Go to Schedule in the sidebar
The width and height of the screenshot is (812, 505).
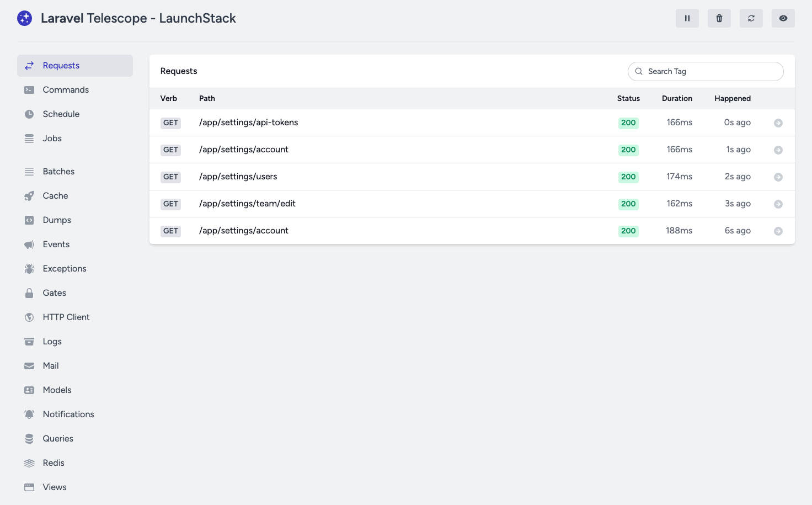coord(61,114)
